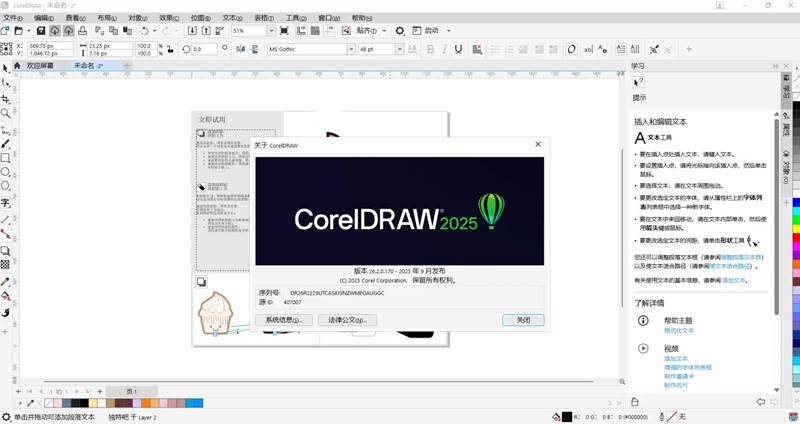Screen dimensions: 800x424
Task: Open the MS Gothic font dropdown
Action: (x=351, y=49)
